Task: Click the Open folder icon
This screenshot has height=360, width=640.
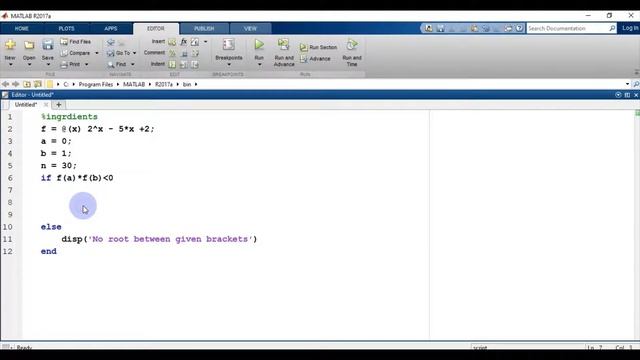Action: 29,44
